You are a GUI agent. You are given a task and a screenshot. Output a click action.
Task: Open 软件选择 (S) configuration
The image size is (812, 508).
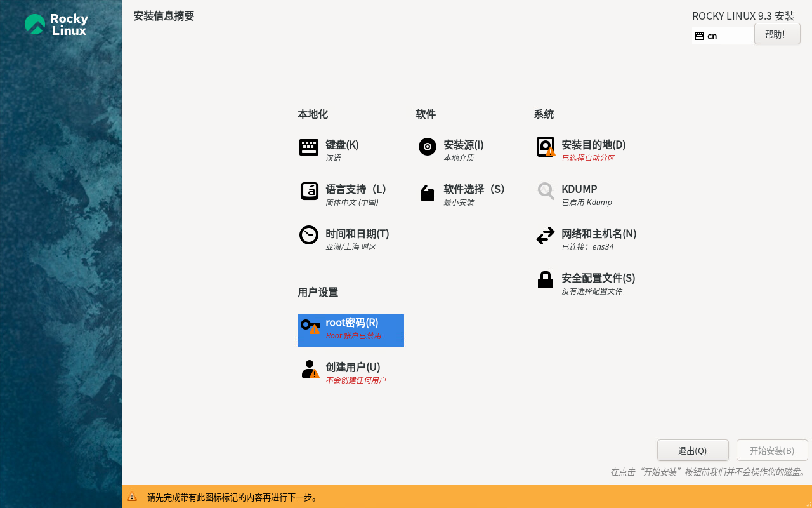tap(474, 189)
